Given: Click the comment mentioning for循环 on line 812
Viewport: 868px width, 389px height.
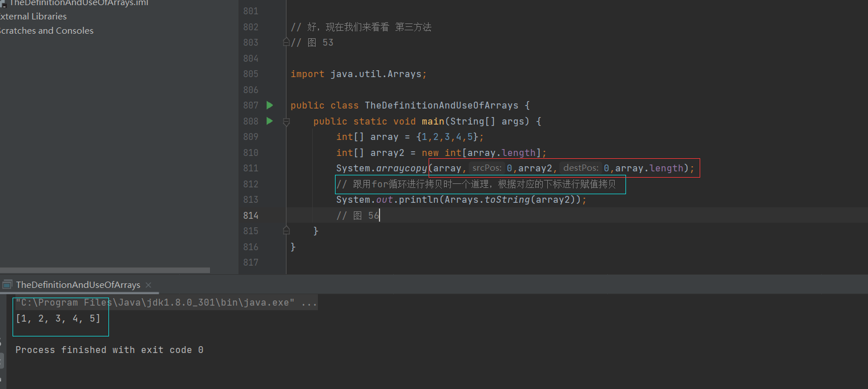Looking at the screenshot, I should (x=476, y=184).
